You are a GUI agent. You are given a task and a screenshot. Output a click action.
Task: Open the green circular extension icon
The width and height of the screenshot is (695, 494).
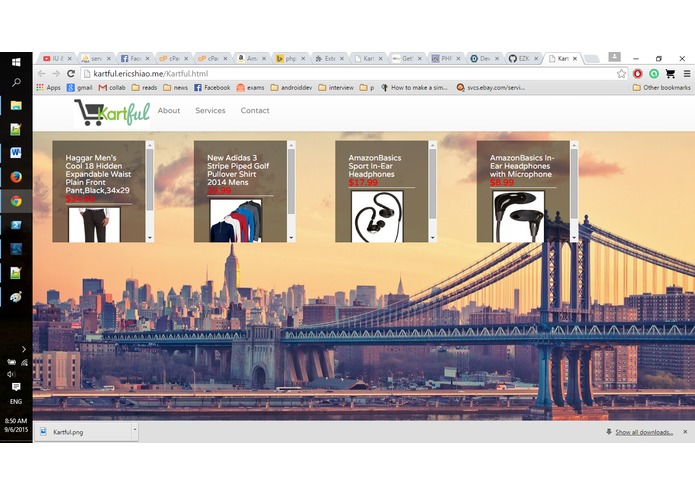click(654, 74)
